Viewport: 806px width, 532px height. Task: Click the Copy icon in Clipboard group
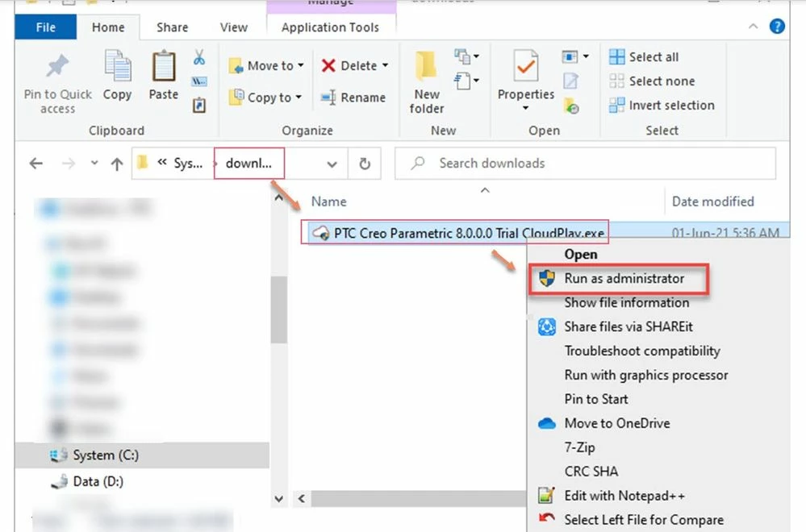117,66
